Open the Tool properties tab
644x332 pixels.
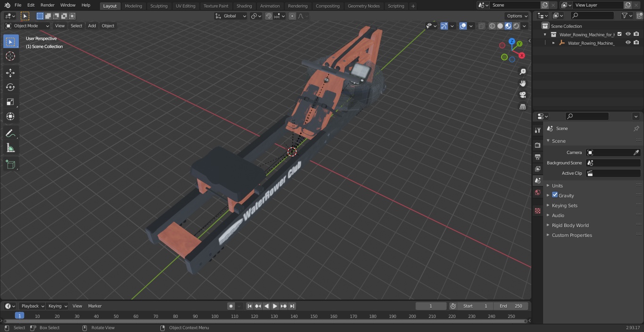(x=537, y=130)
